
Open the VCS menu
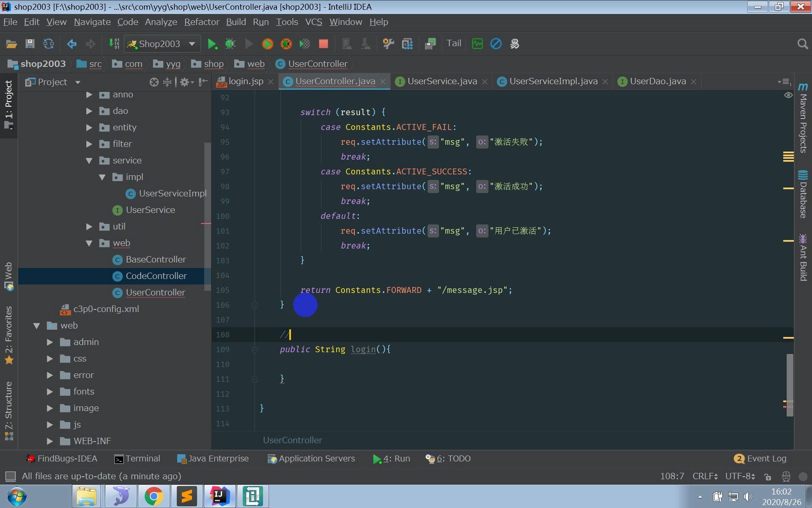pos(313,22)
